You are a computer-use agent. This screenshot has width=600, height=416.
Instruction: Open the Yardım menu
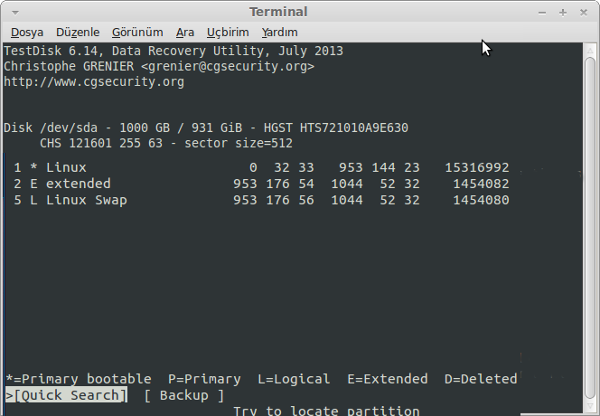(279, 33)
